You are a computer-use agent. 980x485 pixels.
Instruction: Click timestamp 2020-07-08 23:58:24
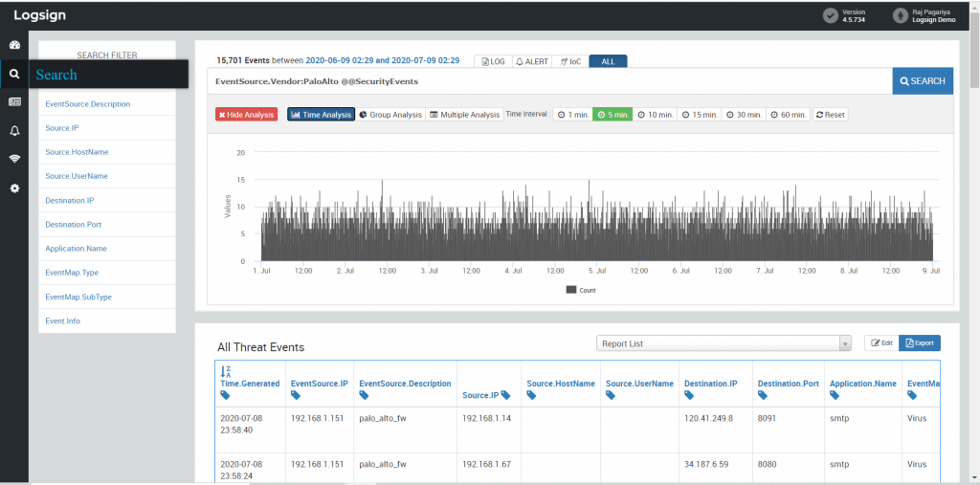242,470
